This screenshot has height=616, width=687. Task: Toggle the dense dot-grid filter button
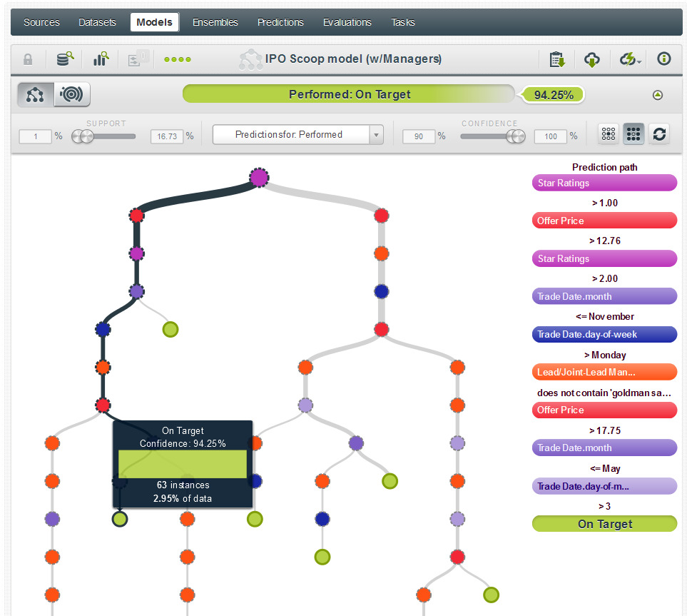pyautogui.click(x=633, y=133)
